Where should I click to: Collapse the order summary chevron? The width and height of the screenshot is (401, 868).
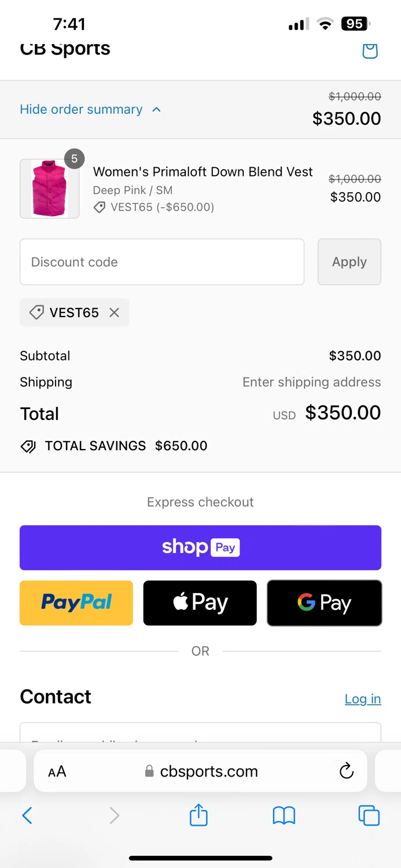156,109
